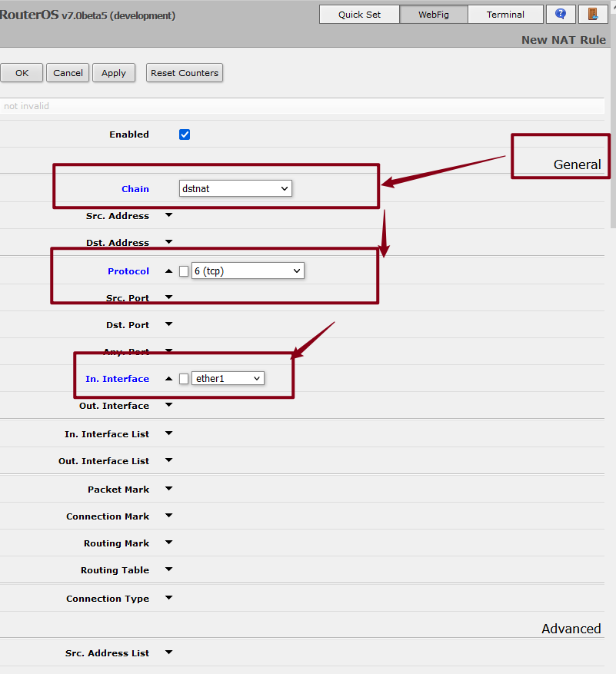Collapse the Protocol field arrow

coord(168,271)
